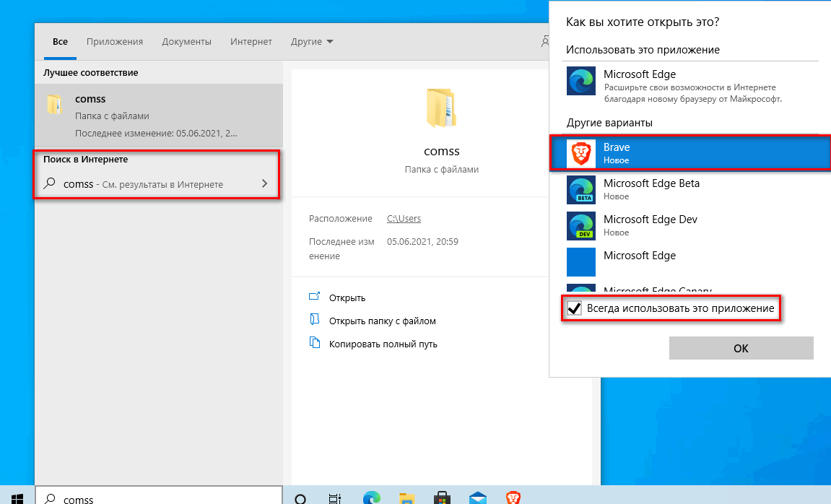This screenshot has width=831, height=504.
Task: Switch to the Приложения tab
Action: click(x=115, y=41)
